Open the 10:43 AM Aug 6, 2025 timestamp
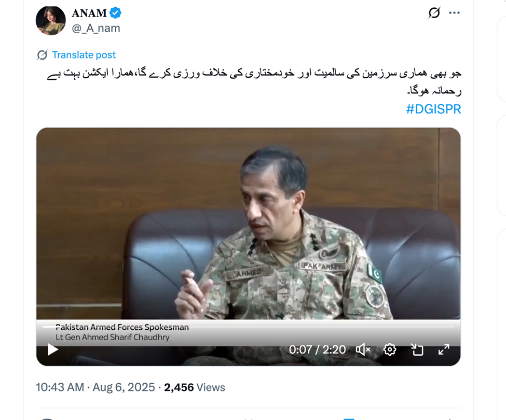Image resolution: width=506 pixels, height=420 pixels. point(95,387)
